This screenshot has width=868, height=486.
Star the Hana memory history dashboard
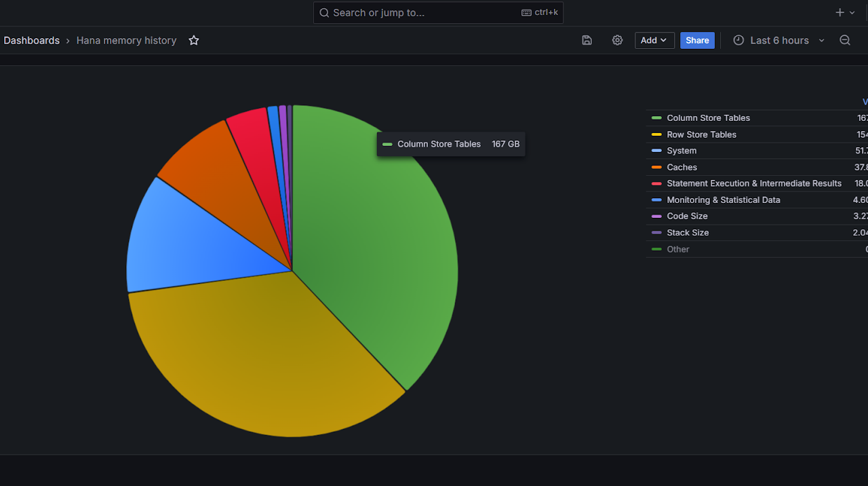[x=194, y=41]
